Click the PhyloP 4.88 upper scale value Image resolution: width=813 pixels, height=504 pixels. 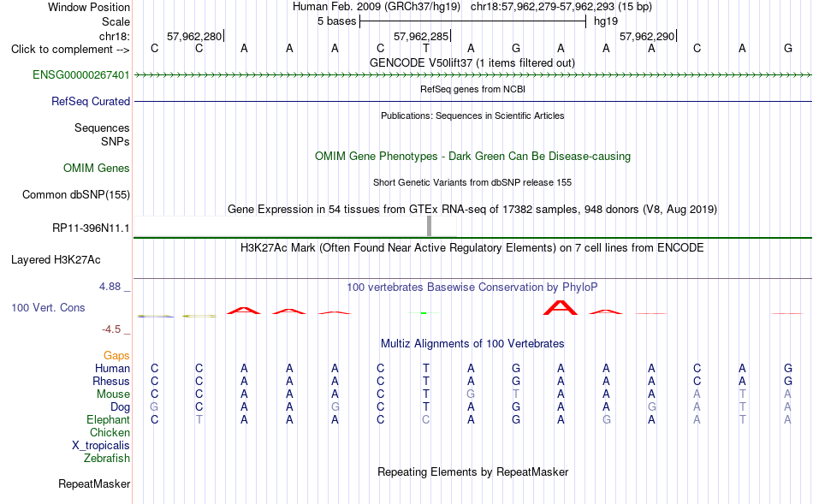tap(110, 286)
